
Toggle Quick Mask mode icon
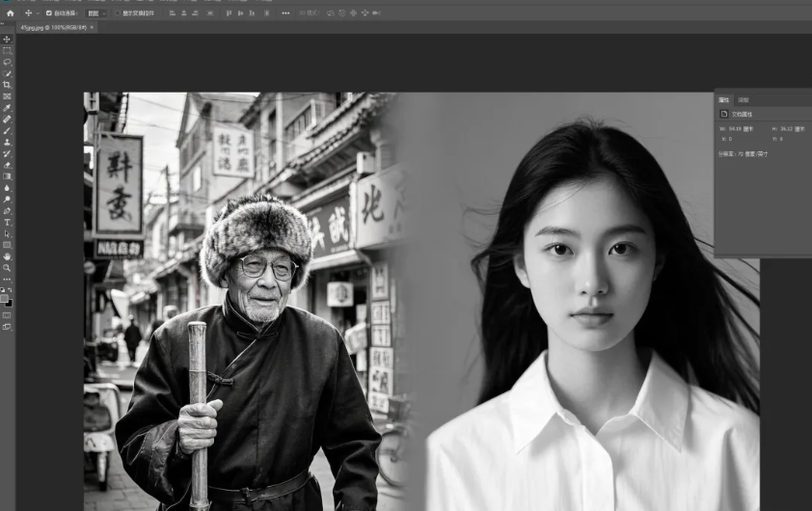(7, 315)
